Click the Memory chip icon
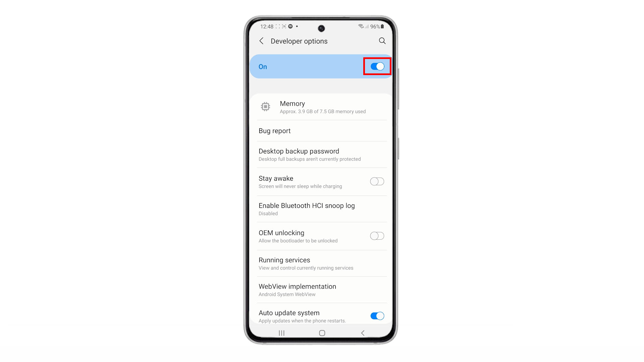This screenshot has width=644, height=362. (x=265, y=107)
